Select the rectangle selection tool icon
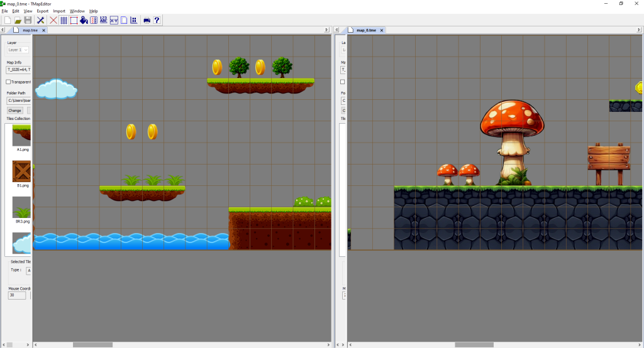 [74, 20]
